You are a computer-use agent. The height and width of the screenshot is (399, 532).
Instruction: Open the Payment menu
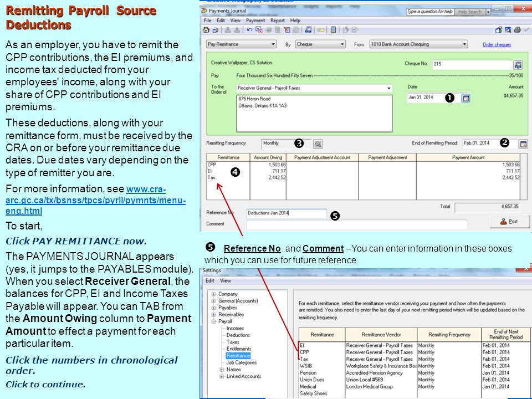[x=255, y=21]
